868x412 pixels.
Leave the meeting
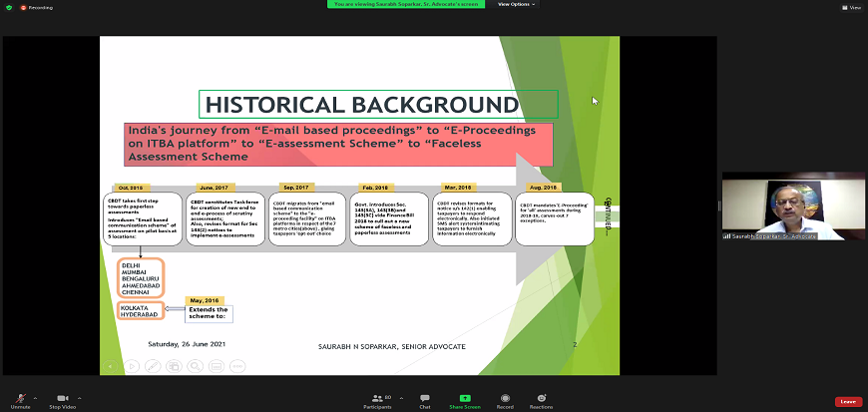point(847,401)
